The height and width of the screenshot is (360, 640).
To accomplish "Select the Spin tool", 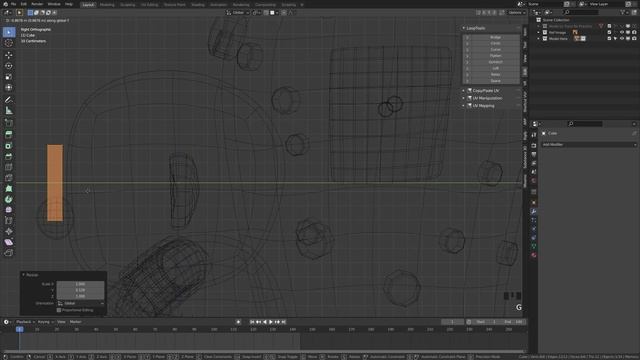I will click(9, 199).
